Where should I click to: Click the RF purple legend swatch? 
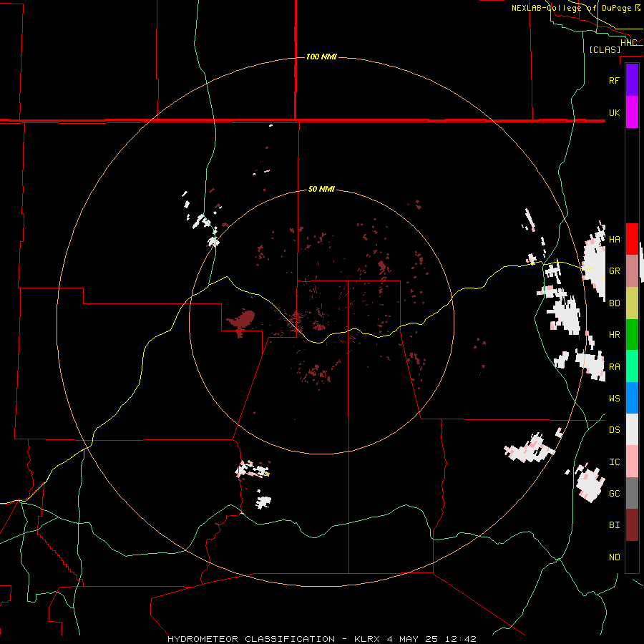[632, 80]
